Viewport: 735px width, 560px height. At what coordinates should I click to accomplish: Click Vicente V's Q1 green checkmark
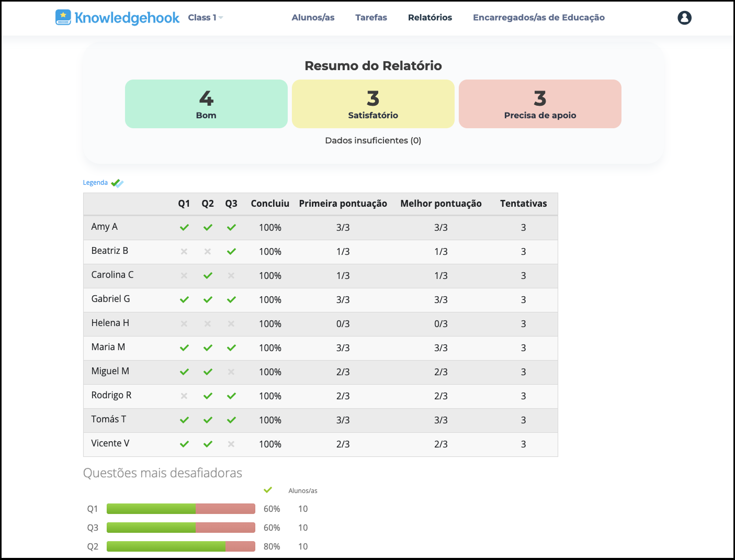[184, 444]
